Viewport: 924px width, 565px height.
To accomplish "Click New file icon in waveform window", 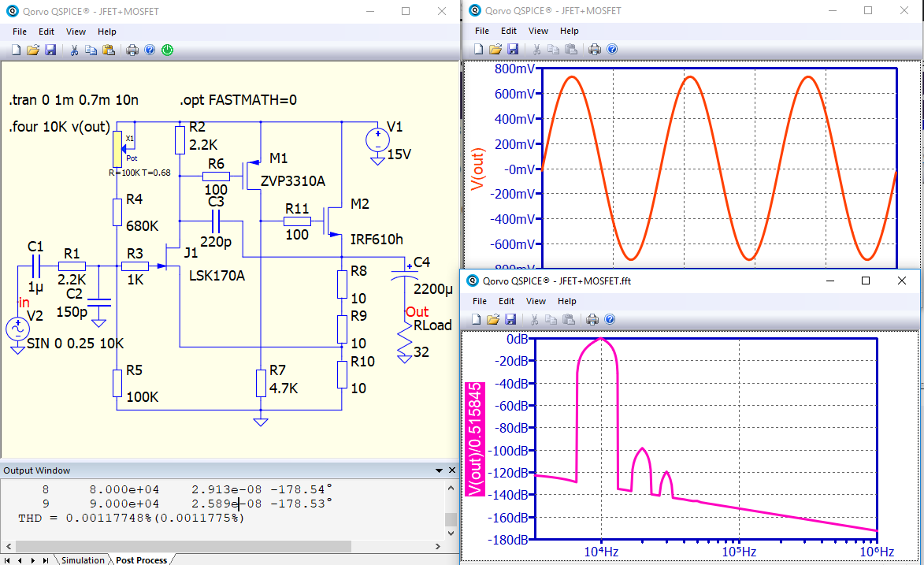I will tap(478, 49).
